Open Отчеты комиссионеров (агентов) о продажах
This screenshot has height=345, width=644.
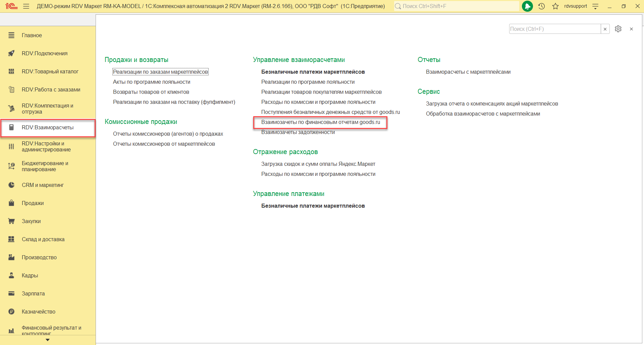point(168,134)
